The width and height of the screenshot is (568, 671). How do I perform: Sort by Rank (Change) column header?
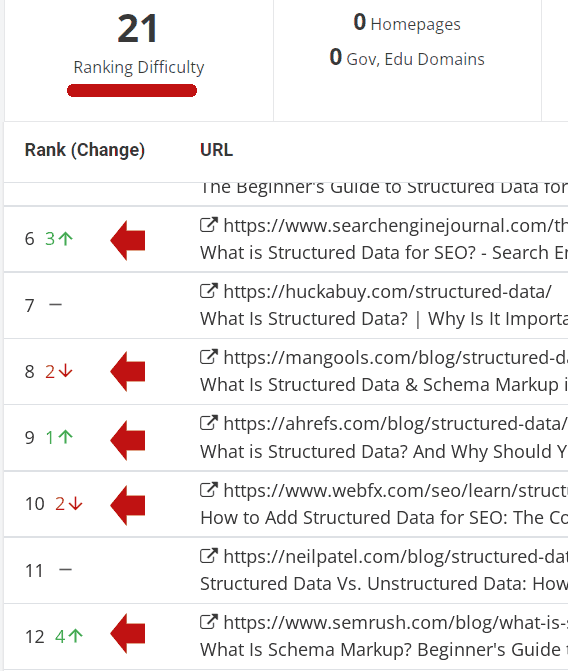85,150
